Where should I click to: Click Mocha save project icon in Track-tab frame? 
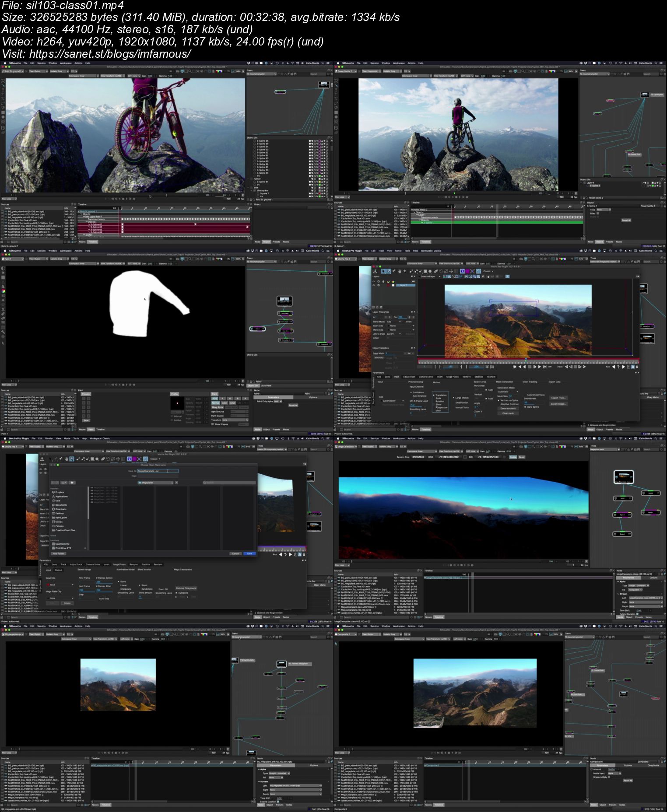[375, 271]
